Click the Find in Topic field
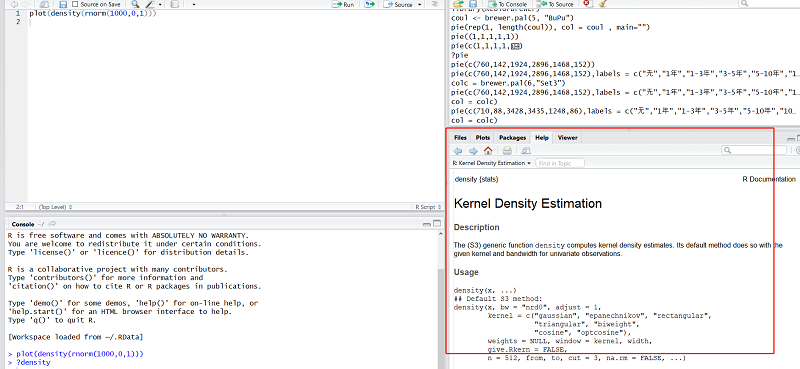This screenshot has width=800, height=369. click(x=560, y=163)
